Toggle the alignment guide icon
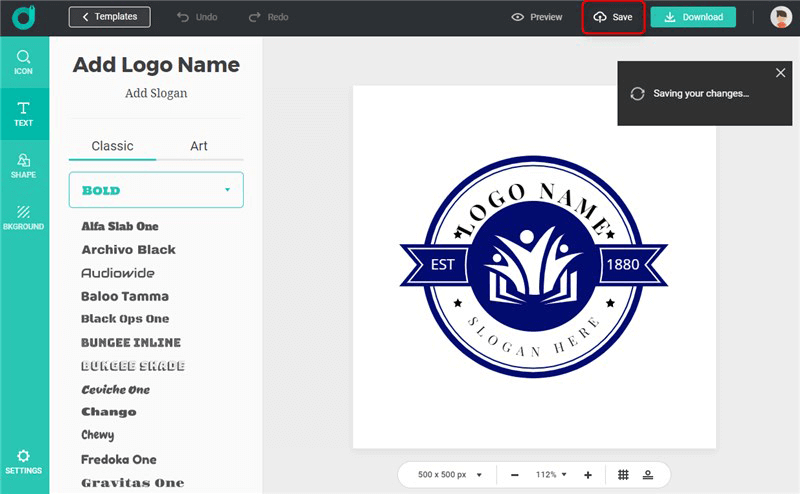 (x=648, y=475)
